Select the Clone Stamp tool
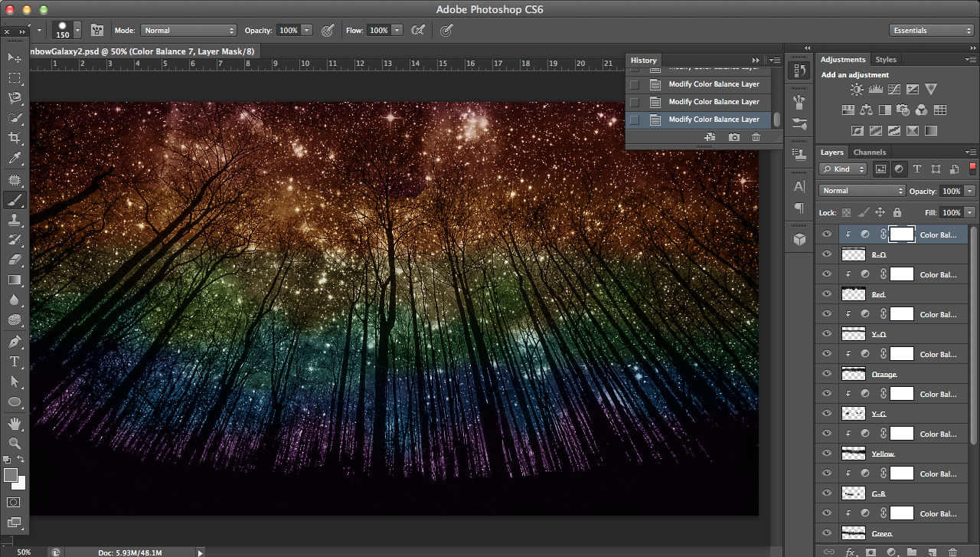Screen dimensions: 980x557 pyautogui.click(x=15, y=220)
